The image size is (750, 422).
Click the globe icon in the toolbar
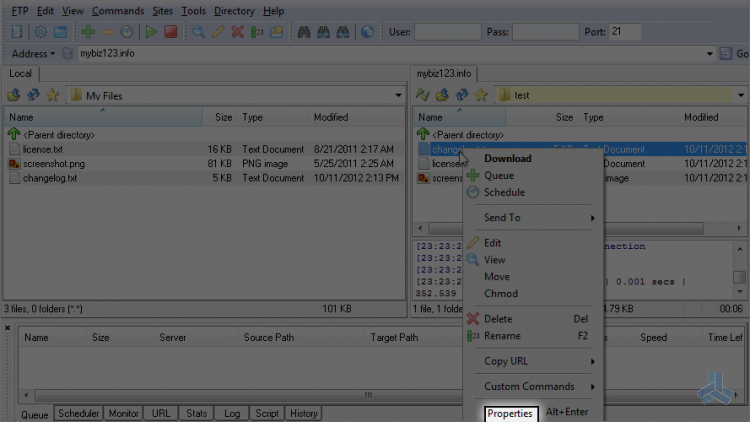point(367,32)
